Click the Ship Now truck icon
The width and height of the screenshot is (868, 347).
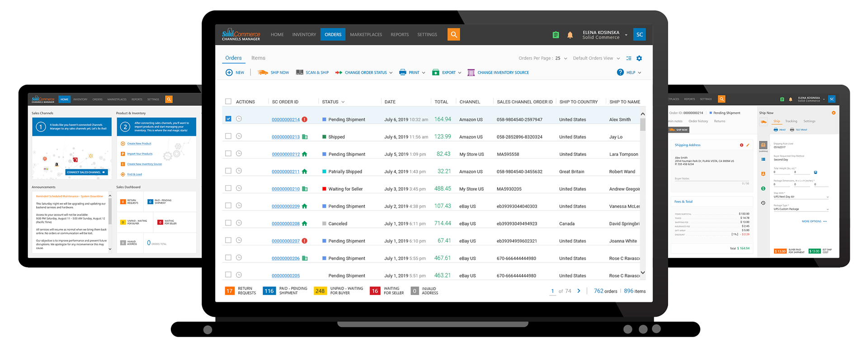coord(263,72)
